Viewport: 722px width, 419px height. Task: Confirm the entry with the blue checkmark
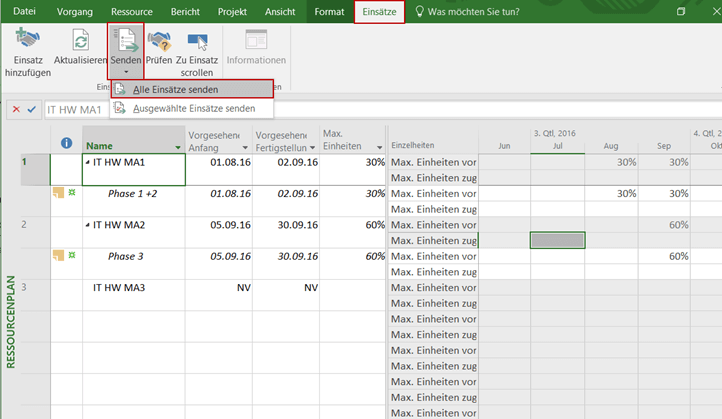pos(32,108)
